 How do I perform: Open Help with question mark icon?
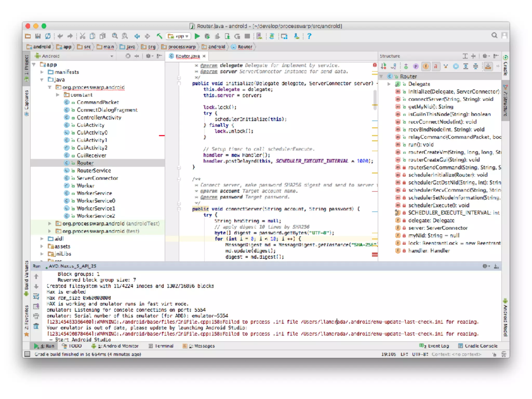click(x=309, y=36)
